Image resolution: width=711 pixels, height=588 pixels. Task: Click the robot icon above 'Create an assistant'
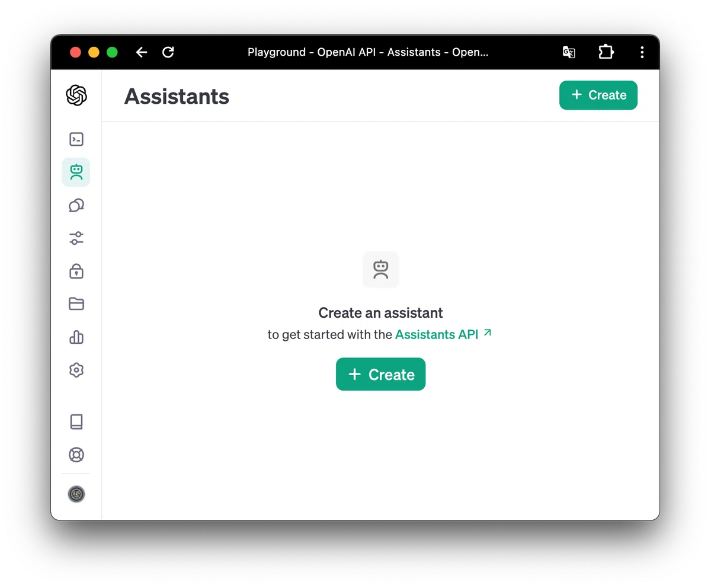coord(381,270)
